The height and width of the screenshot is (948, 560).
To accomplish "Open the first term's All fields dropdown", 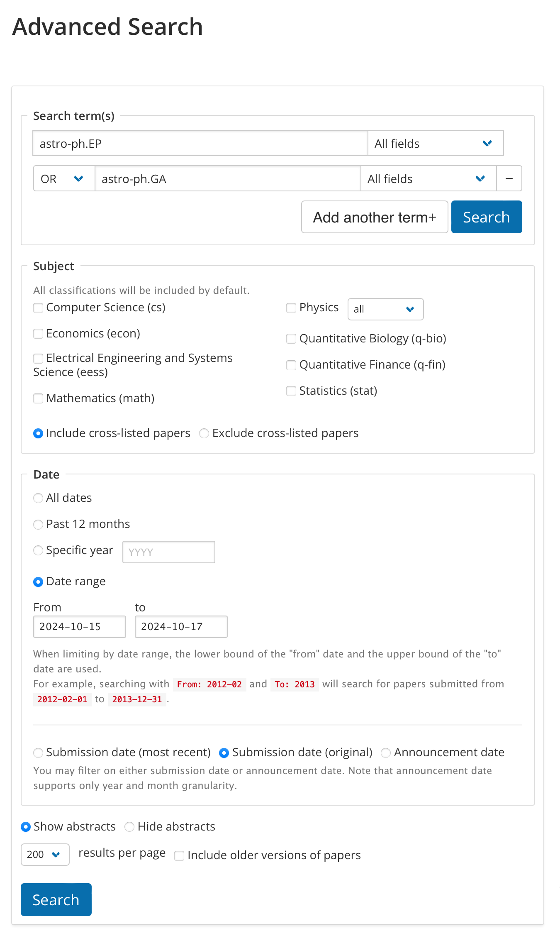I will (x=435, y=144).
